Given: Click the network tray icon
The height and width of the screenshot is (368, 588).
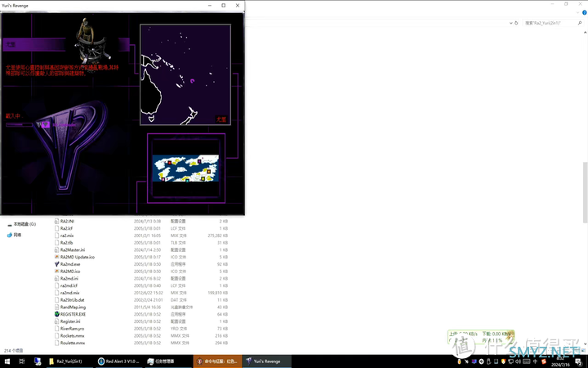Looking at the screenshot, I should coord(510,361).
